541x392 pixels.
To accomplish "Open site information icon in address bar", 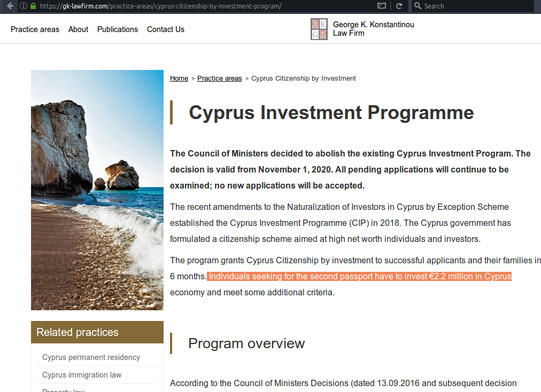I will click(24, 6).
